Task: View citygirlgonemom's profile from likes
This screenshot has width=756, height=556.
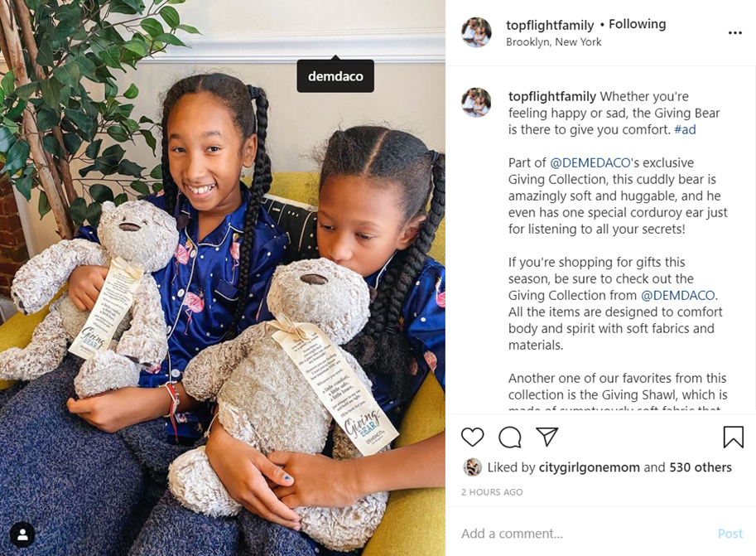Action: click(x=590, y=467)
